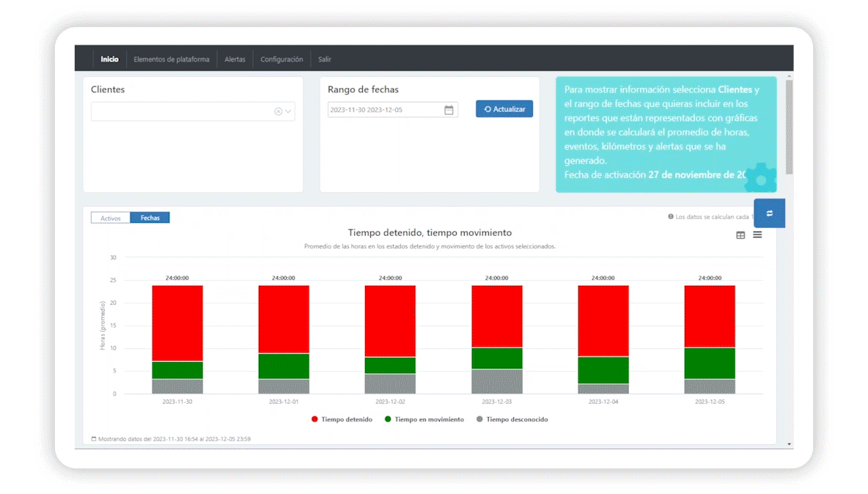Click the page scrollbar thumb
Image resolution: width=868 pixels, height=494 pixels.
(789, 127)
